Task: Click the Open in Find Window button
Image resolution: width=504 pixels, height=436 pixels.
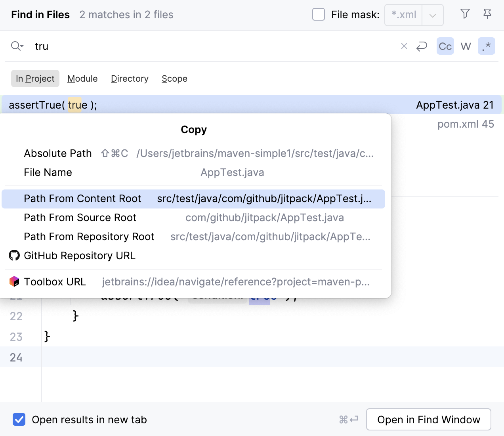Action: (428, 419)
